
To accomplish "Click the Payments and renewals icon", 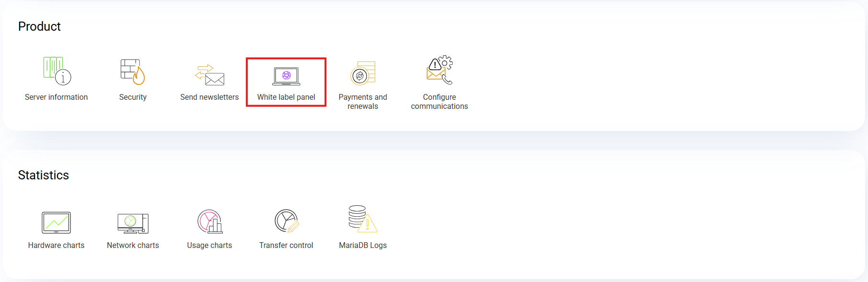I will 363,74.
